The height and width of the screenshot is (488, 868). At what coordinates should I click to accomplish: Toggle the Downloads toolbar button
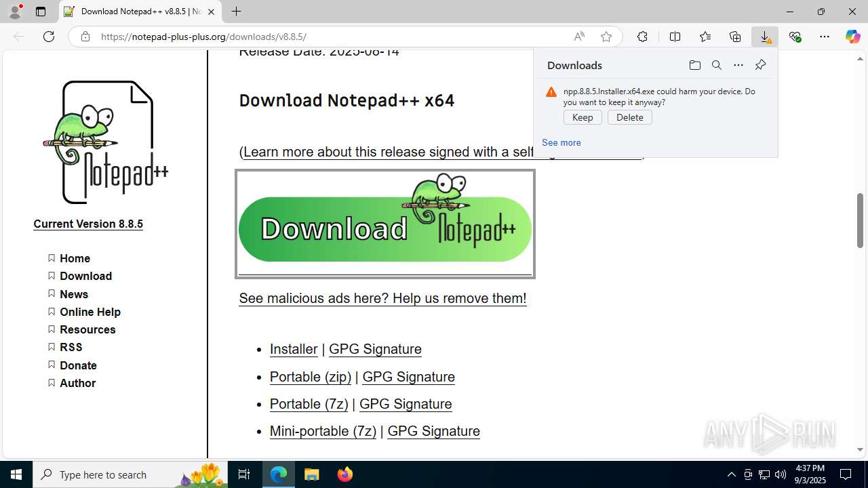point(765,37)
